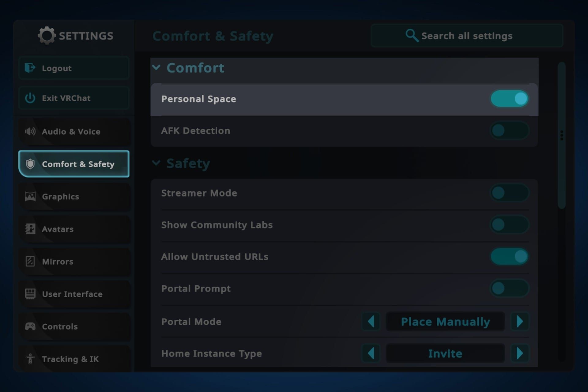Click the Search all settings field
588x392 pixels.
click(466, 36)
